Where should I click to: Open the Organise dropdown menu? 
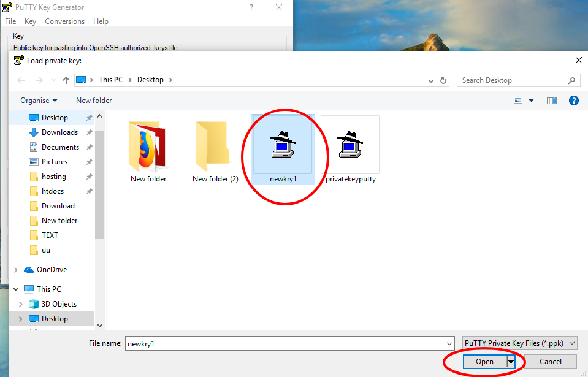tap(39, 101)
